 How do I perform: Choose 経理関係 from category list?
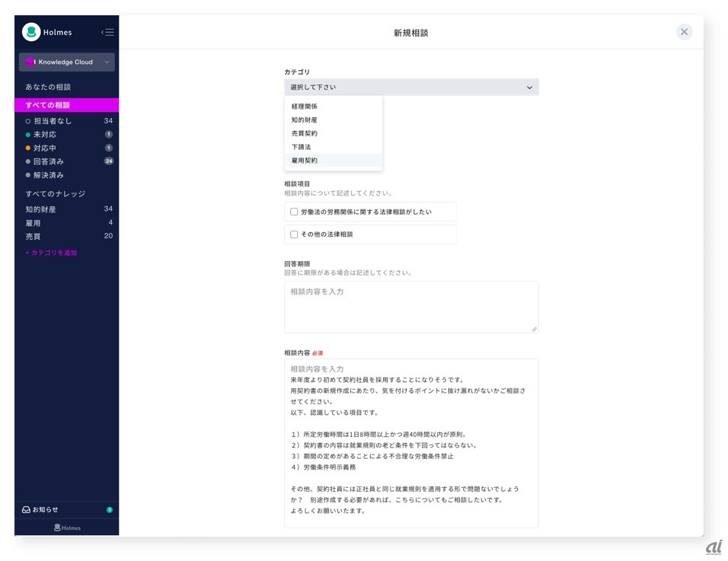[334, 107]
